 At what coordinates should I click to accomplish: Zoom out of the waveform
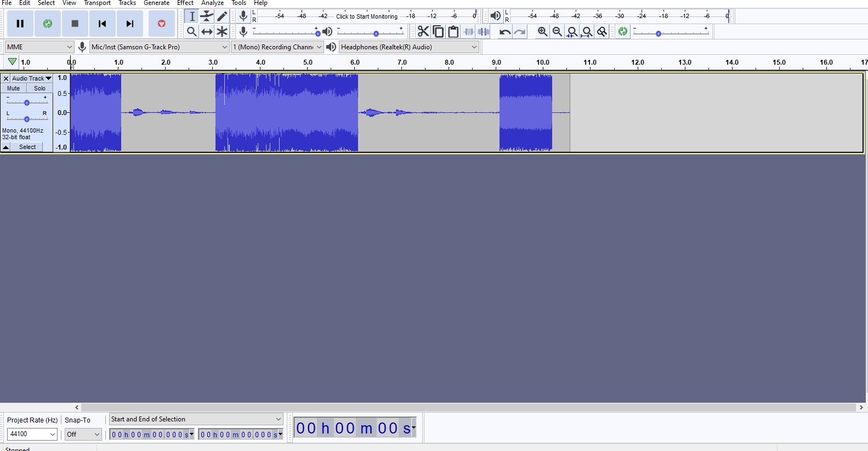pos(557,32)
